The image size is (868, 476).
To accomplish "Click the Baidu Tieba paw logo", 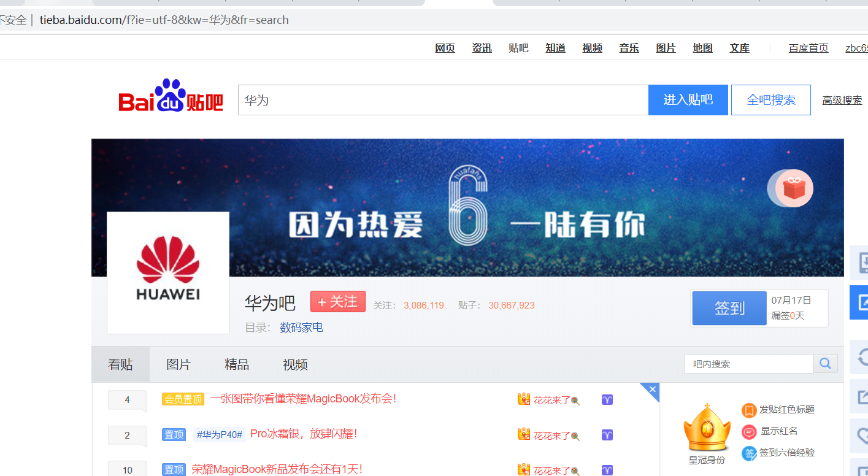I will [171, 95].
